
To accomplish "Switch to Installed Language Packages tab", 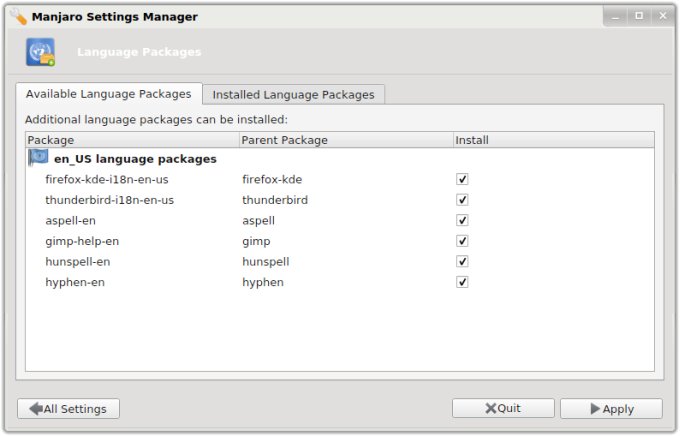I will [293, 95].
